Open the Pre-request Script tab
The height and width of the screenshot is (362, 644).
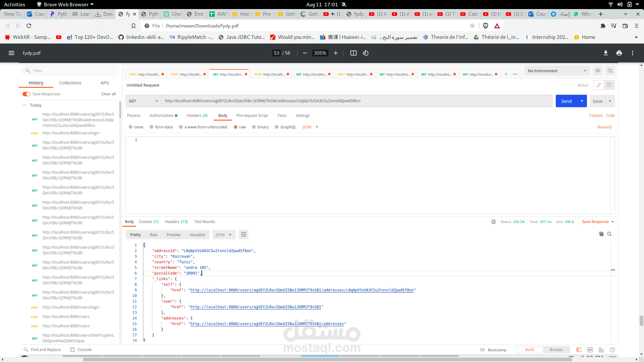[252, 116]
